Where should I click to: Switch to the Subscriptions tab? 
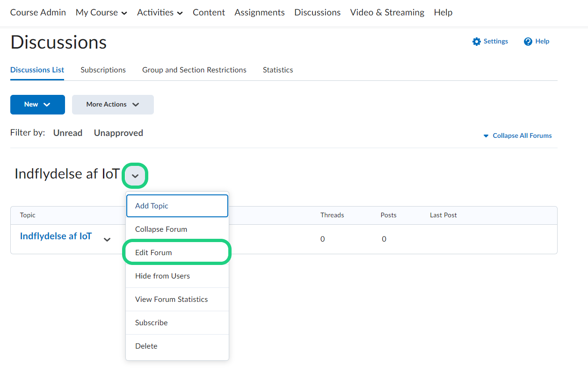[103, 70]
